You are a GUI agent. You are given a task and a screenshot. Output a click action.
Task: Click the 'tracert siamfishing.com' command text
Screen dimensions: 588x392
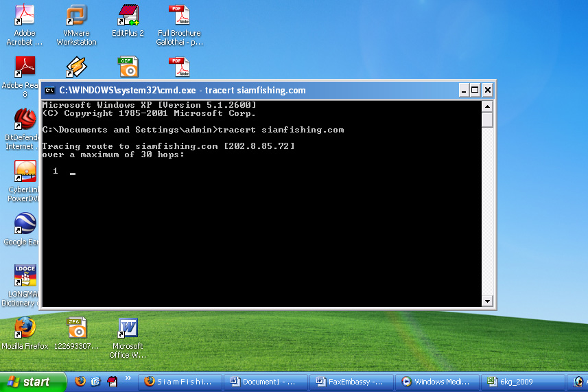(281, 130)
